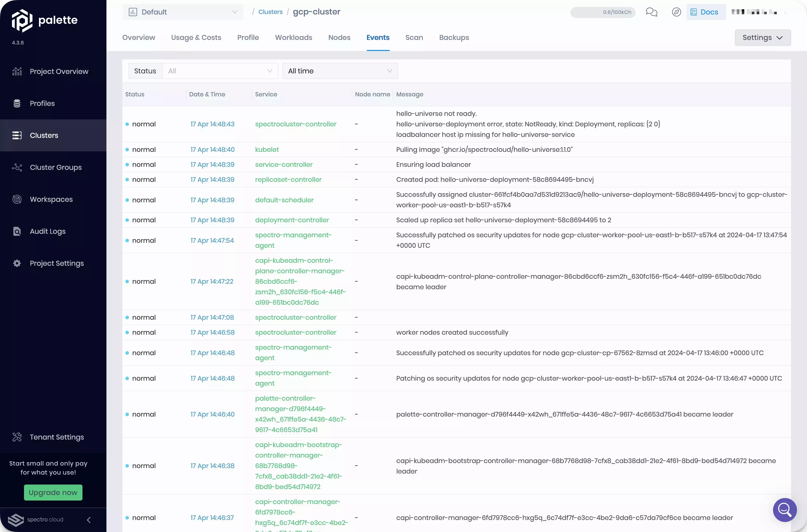Image resolution: width=807 pixels, height=532 pixels.
Task: Open the Settings dropdown button
Action: coord(763,38)
